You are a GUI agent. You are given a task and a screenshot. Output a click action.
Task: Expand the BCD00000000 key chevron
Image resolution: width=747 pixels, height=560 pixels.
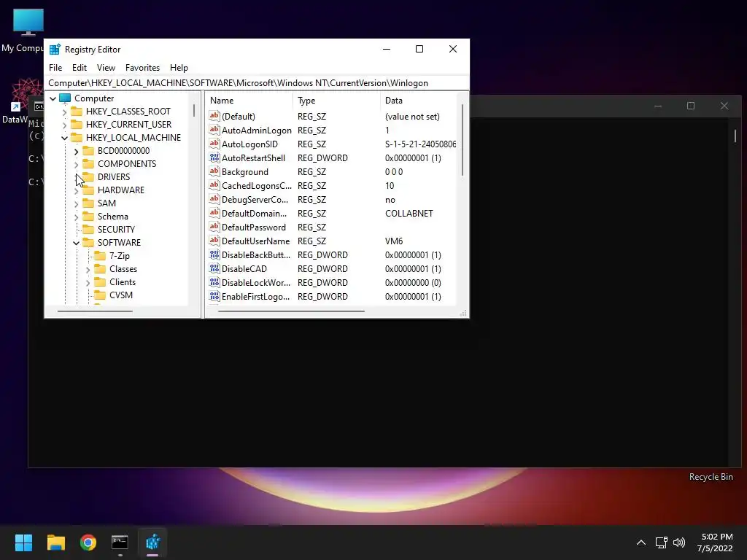coord(76,152)
